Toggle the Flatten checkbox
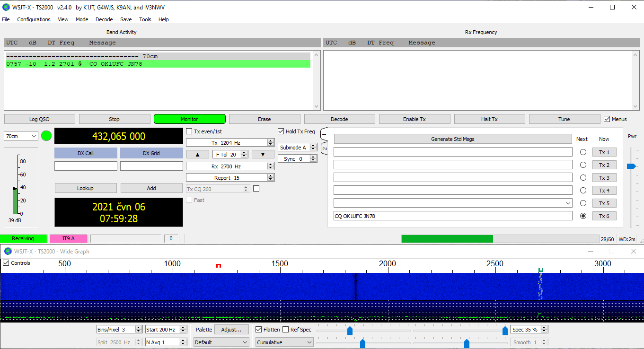The height and width of the screenshot is (349, 644). (x=259, y=330)
